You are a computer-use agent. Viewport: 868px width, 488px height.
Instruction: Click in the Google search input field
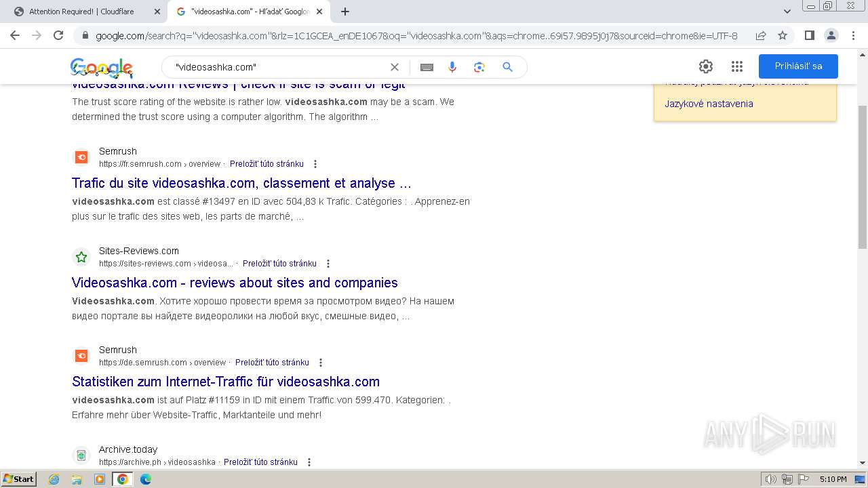point(278,67)
